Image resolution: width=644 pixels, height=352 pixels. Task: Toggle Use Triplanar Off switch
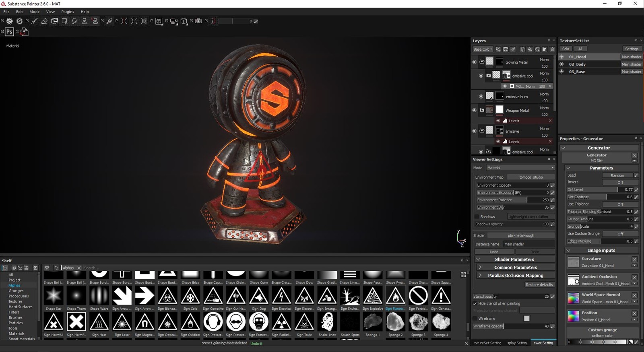(x=620, y=204)
